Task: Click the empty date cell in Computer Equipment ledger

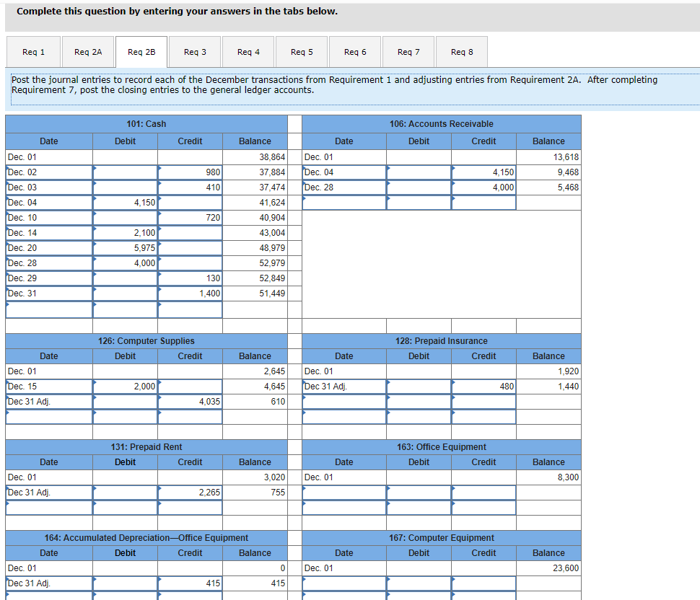Action: pos(344,583)
